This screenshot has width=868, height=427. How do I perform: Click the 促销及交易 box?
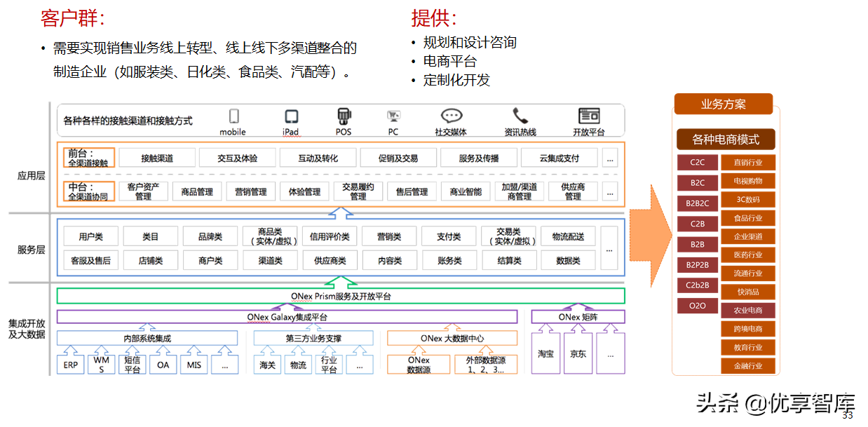[398, 158]
